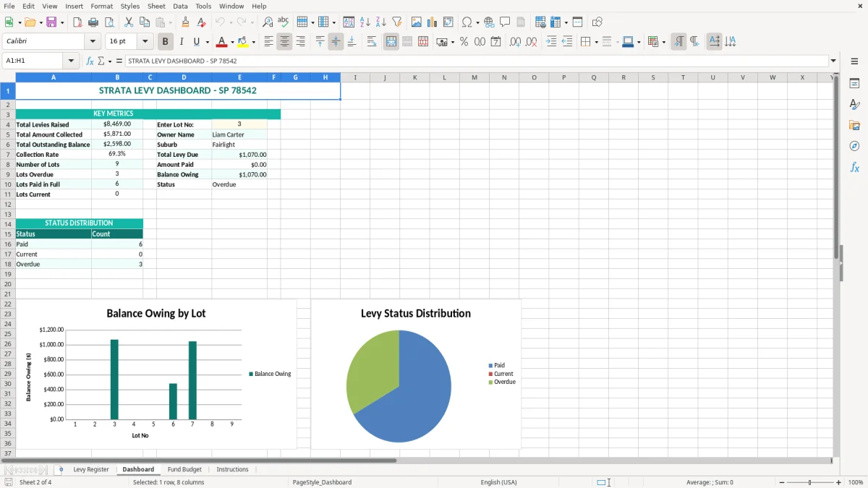Screen dimensions: 868x488
Task: Click the Copy icon
Action: 145,22
